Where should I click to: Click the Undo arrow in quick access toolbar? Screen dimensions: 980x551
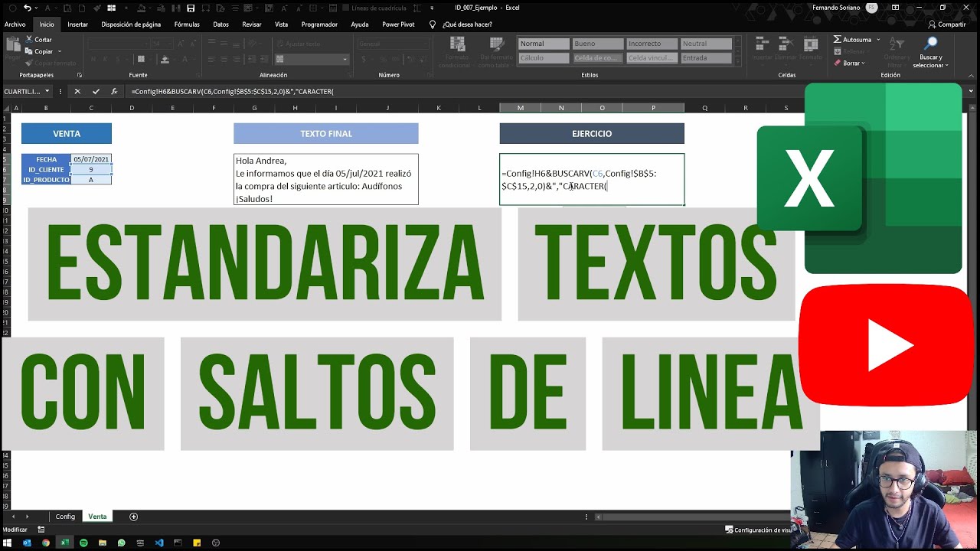(x=28, y=8)
